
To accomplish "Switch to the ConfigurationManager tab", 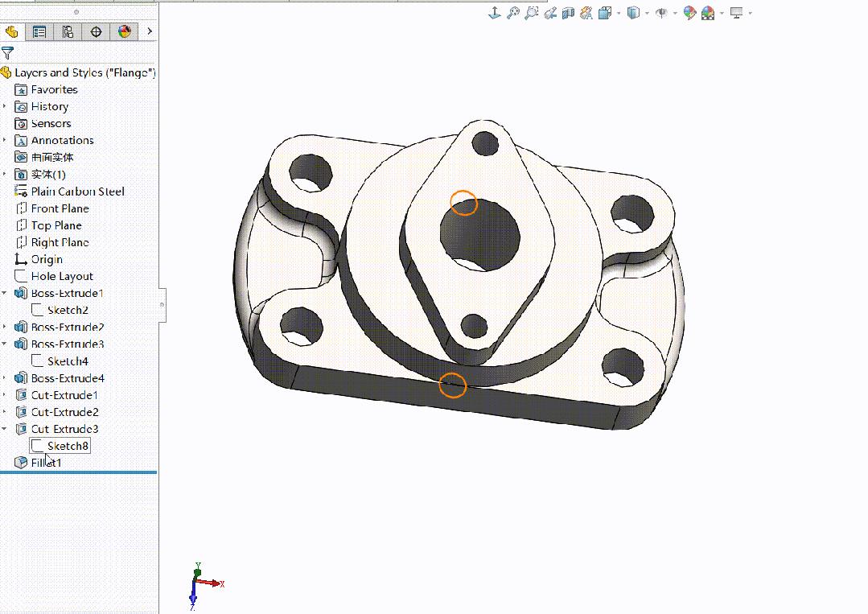I will (68, 31).
